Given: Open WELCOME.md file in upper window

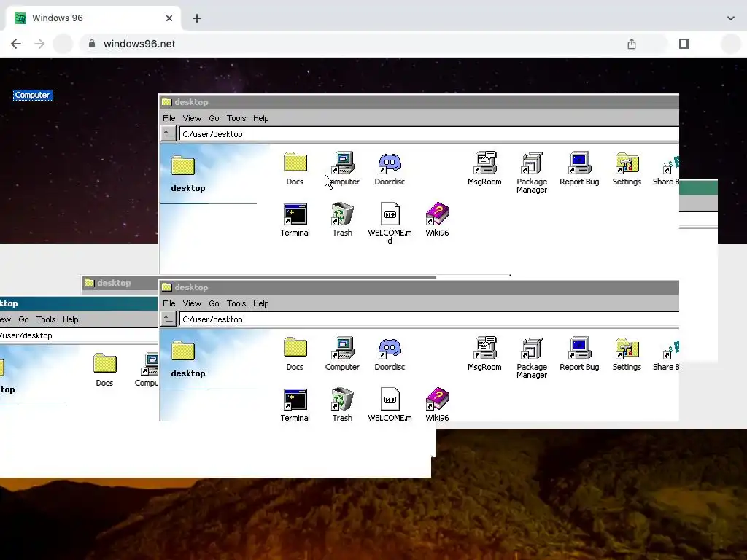Looking at the screenshot, I should (390, 223).
